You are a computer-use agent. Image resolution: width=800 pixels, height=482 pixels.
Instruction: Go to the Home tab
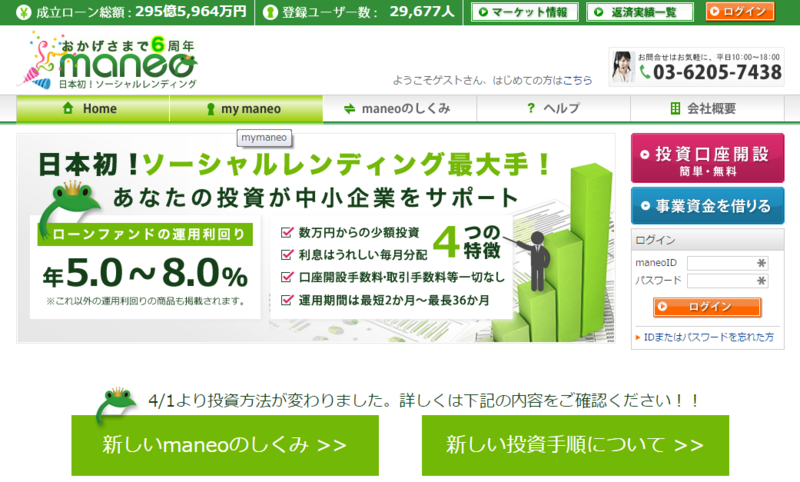coord(92,109)
